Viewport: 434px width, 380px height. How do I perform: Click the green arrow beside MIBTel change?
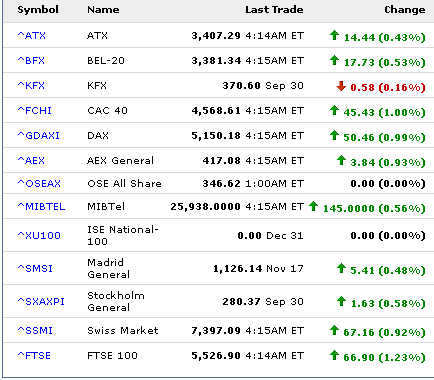tap(313, 206)
